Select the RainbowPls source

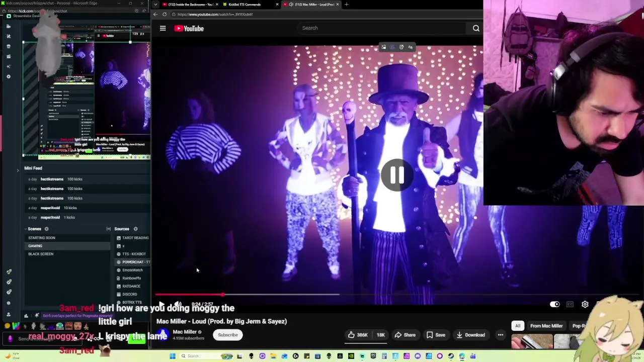pos(133,278)
